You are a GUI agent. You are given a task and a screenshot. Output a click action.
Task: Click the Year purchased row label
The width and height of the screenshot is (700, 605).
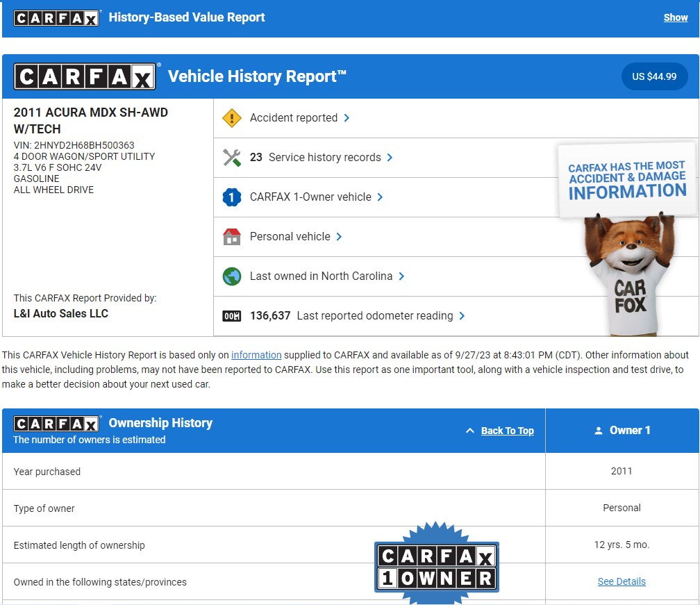47,472
